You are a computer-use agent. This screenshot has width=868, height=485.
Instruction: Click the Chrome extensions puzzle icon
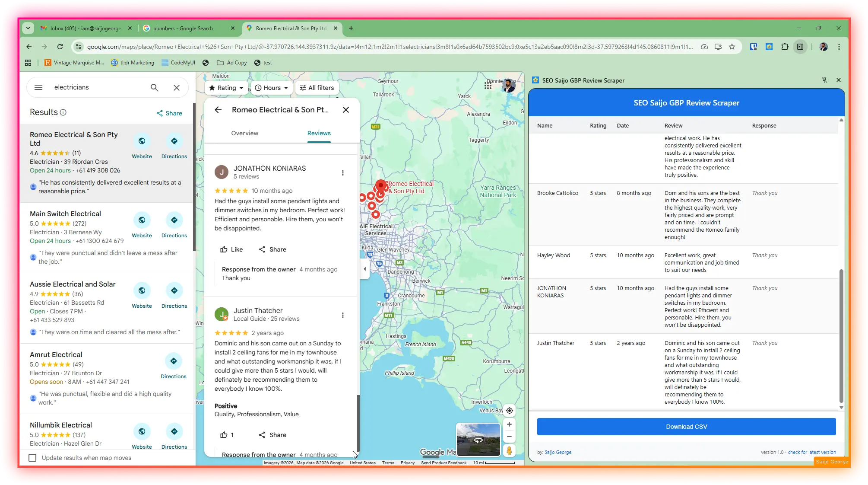tap(785, 46)
